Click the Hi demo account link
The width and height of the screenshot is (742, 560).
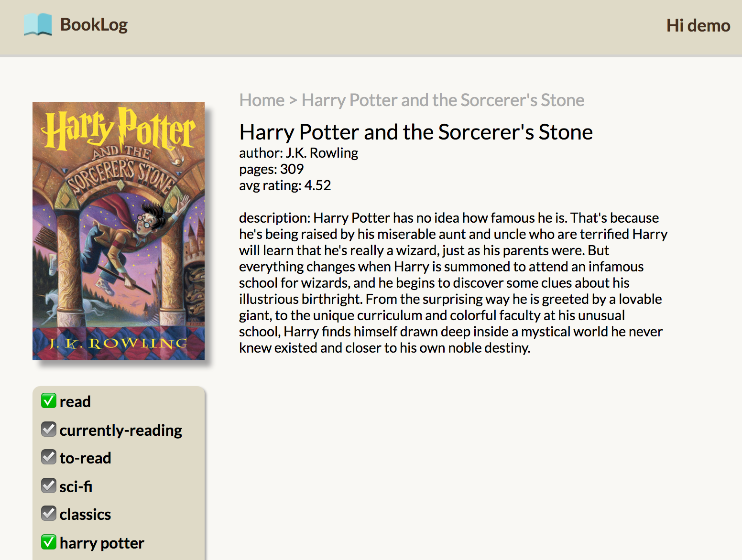coord(698,26)
